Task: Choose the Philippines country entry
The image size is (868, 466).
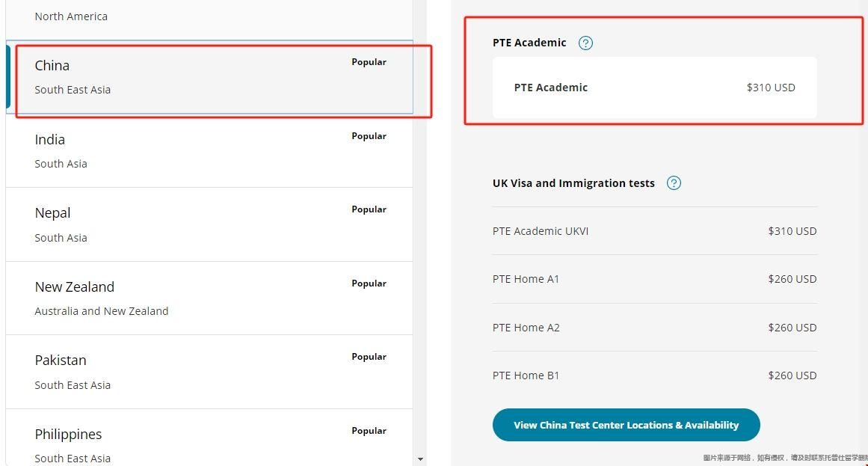Action: [x=209, y=444]
